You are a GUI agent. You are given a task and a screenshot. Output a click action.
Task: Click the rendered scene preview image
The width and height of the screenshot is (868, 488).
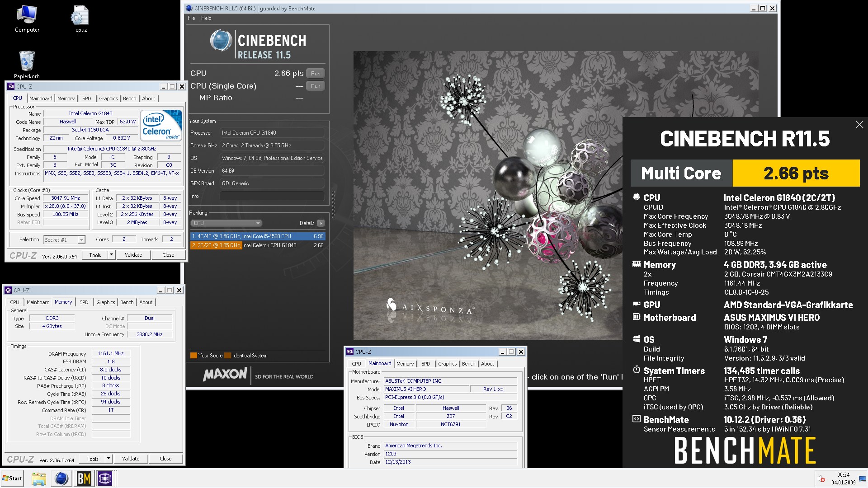pos(488,196)
